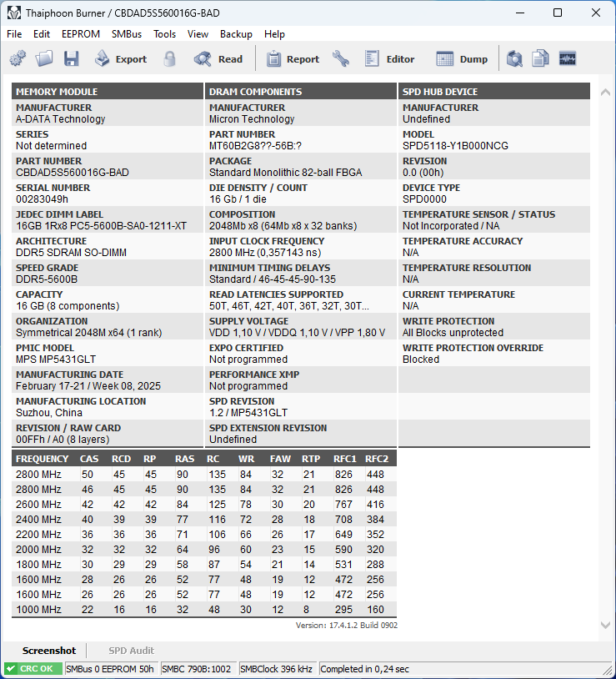Click the SPD revision 1.2 / MP5431GLT value
Screen dimensions: 616x679
pos(248,413)
